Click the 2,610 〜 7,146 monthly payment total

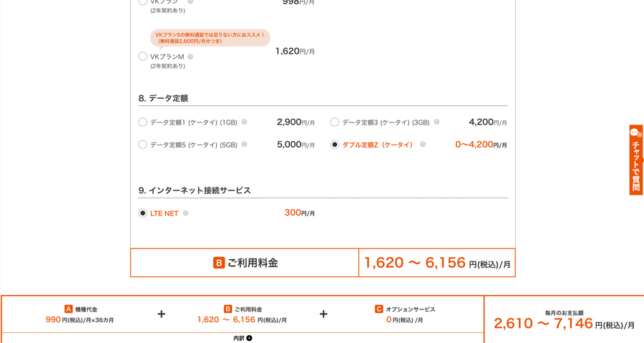click(564, 324)
